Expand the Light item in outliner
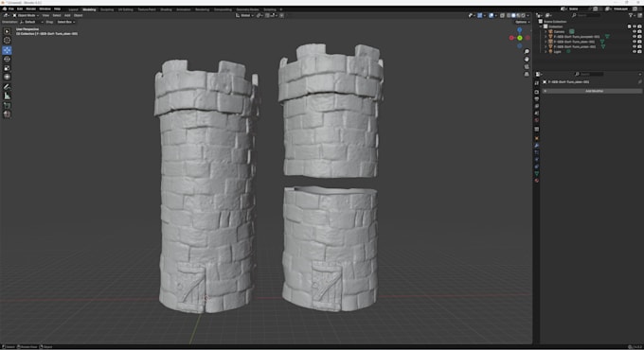Image resolution: width=644 pixels, height=350 pixels. (x=546, y=52)
